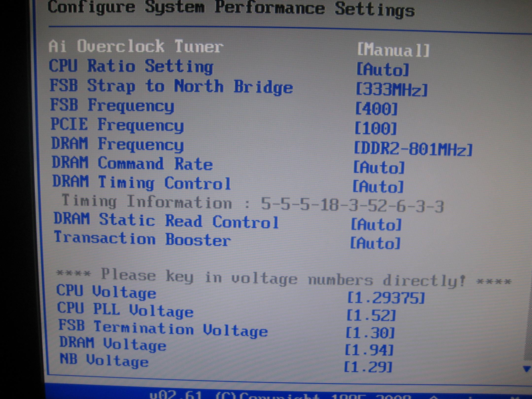The height and width of the screenshot is (399, 532).
Task: Open DRAM Frequency [DDR2-801MHz] options
Action: (x=413, y=149)
